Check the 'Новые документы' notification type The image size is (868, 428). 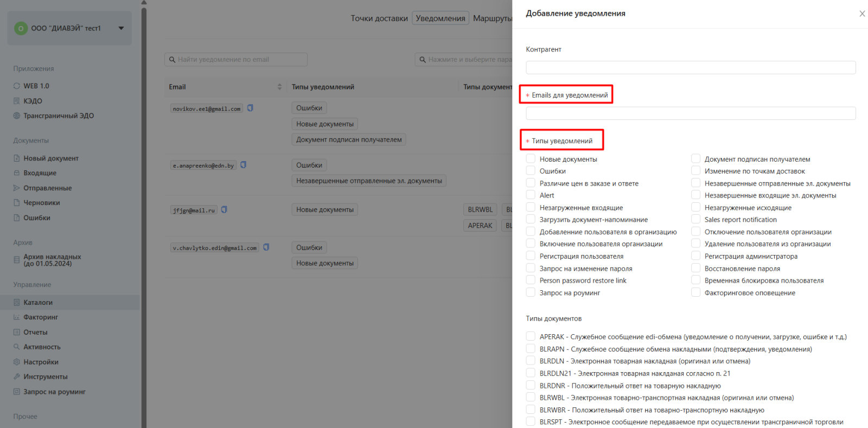531,159
